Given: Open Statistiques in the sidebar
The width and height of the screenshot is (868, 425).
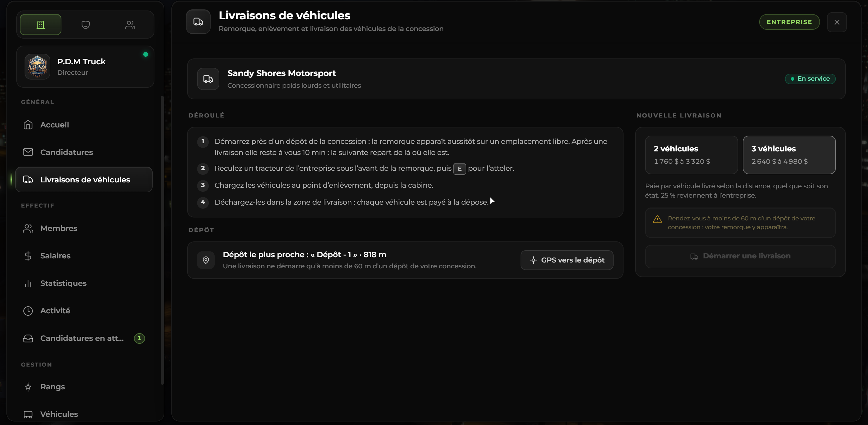Looking at the screenshot, I should [84, 283].
